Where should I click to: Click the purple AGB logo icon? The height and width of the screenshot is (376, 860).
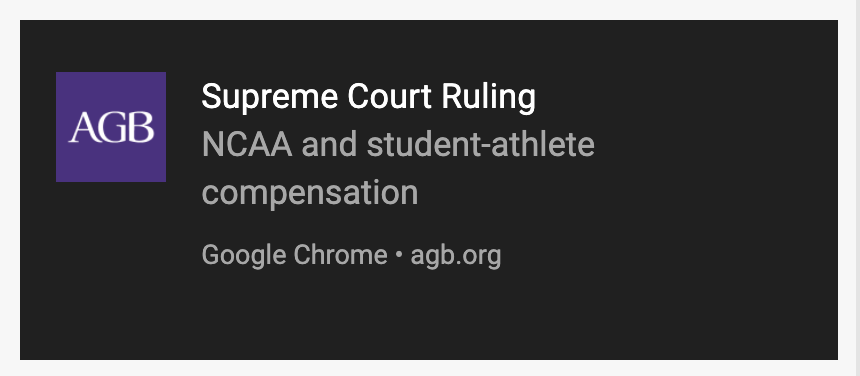[111, 127]
